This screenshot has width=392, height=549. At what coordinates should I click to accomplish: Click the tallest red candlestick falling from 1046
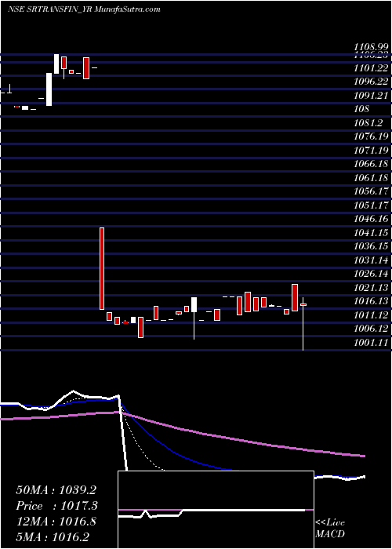[x=102, y=268]
